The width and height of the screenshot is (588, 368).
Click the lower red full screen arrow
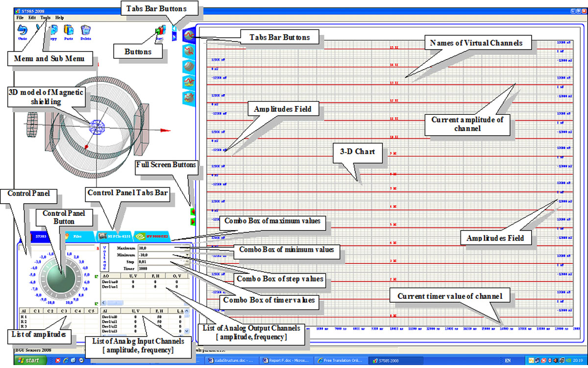(193, 222)
